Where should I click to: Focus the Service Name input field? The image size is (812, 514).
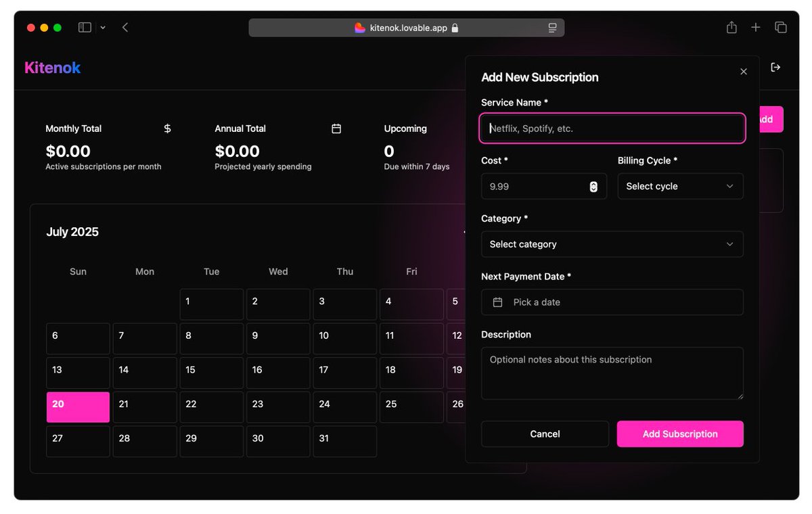tap(612, 128)
